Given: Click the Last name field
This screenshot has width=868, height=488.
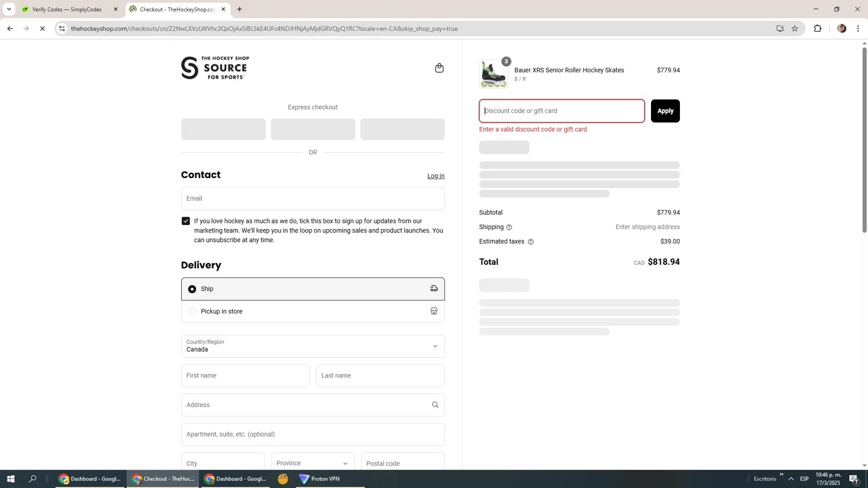Looking at the screenshot, I should [x=380, y=375].
